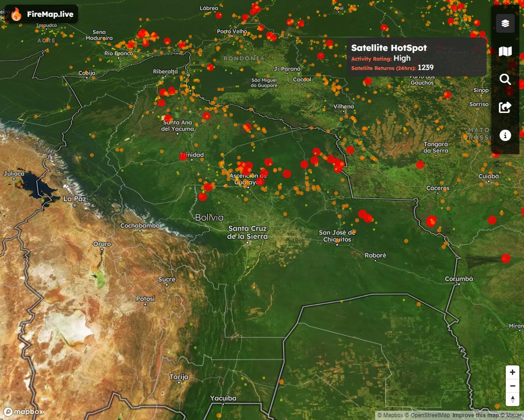Click the Santa Cruz de la Sierra label

247,232
